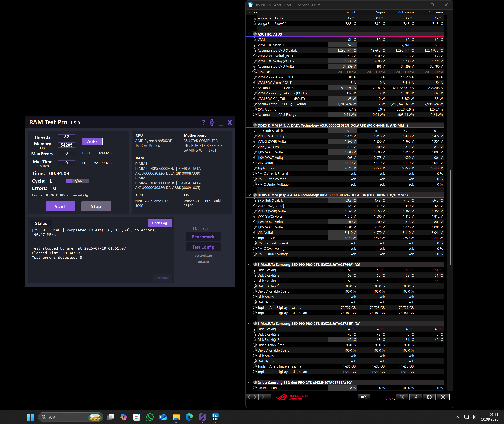The image size is (504, 424).
Task: Click the X button in HWiNFO bottom toolbar
Action: [x=443, y=397]
